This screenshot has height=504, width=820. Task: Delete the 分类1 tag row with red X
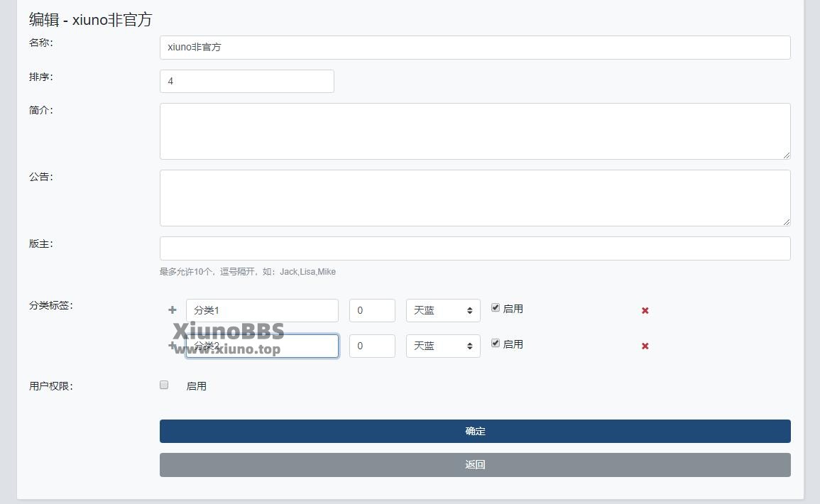point(645,310)
